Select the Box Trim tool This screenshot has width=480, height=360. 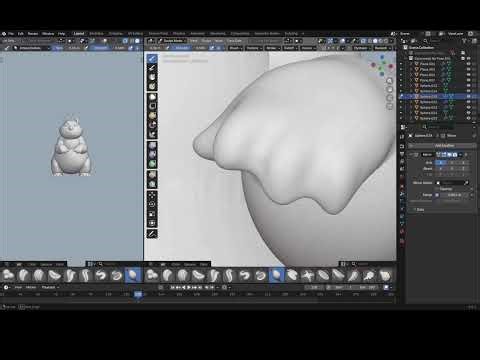pyautogui.click(x=152, y=125)
